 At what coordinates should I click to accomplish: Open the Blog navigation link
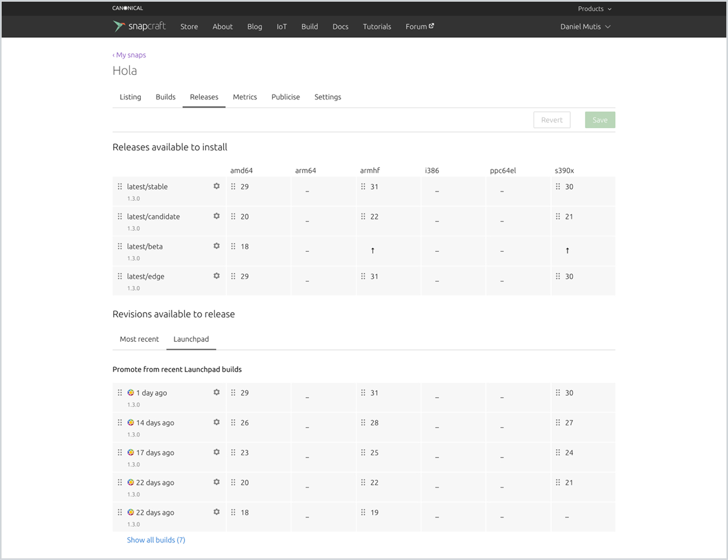click(x=254, y=26)
